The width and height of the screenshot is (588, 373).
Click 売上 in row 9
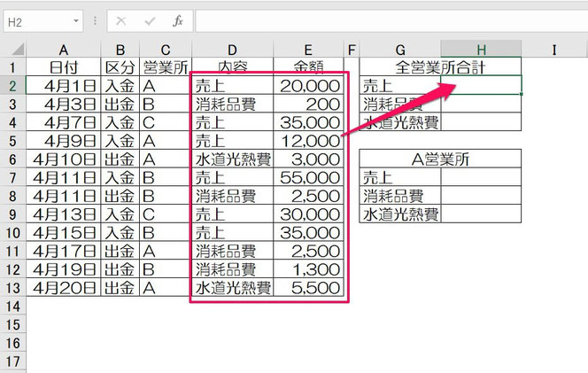[233, 214]
